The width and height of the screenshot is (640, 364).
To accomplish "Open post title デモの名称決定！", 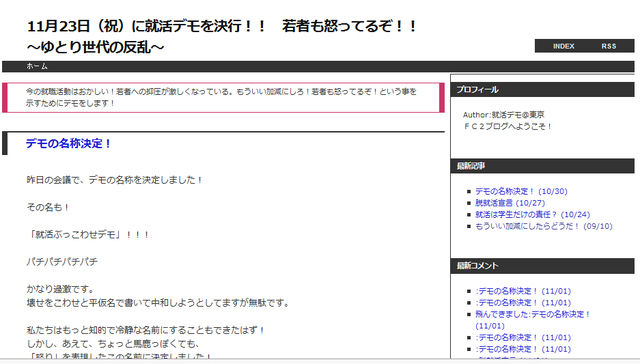I will click(68, 144).
